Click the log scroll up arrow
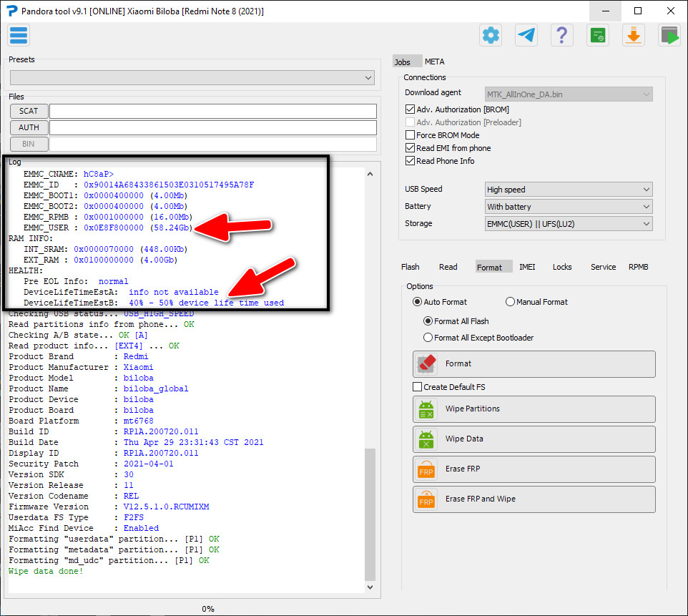Screen dimensions: 688x616 point(370,174)
